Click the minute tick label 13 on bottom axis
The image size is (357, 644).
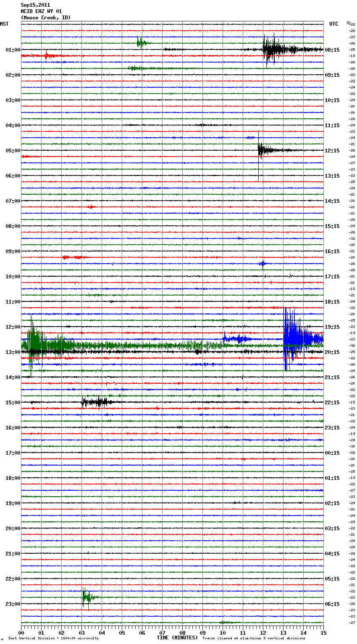coord(283,633)
